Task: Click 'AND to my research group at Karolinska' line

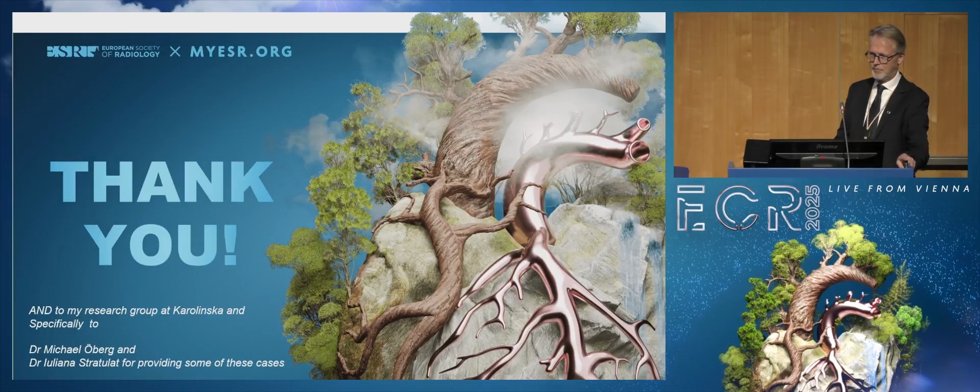Action: point(137,310)
